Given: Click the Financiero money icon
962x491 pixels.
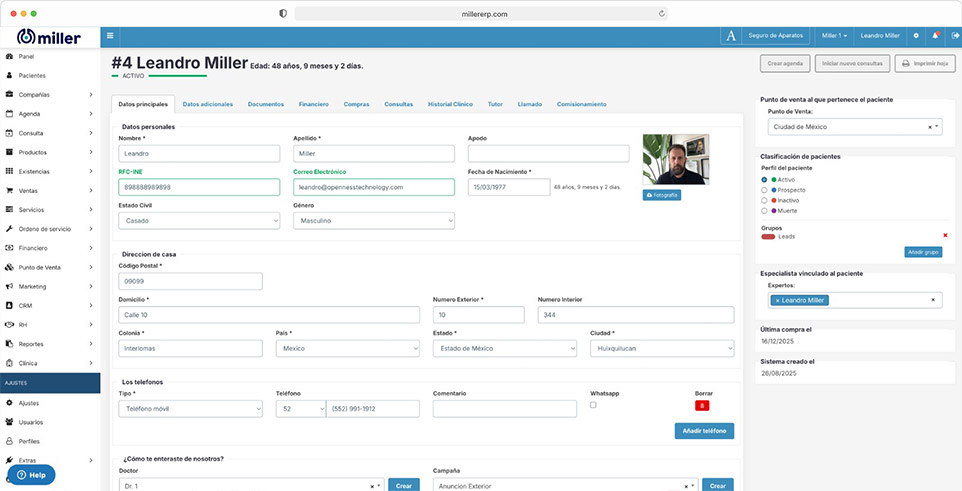Looking at the screenshot, I should click(x=9, y=248).
